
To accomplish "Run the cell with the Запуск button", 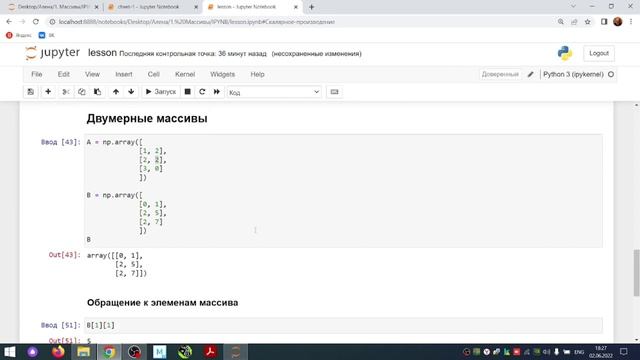I will 160,92.
